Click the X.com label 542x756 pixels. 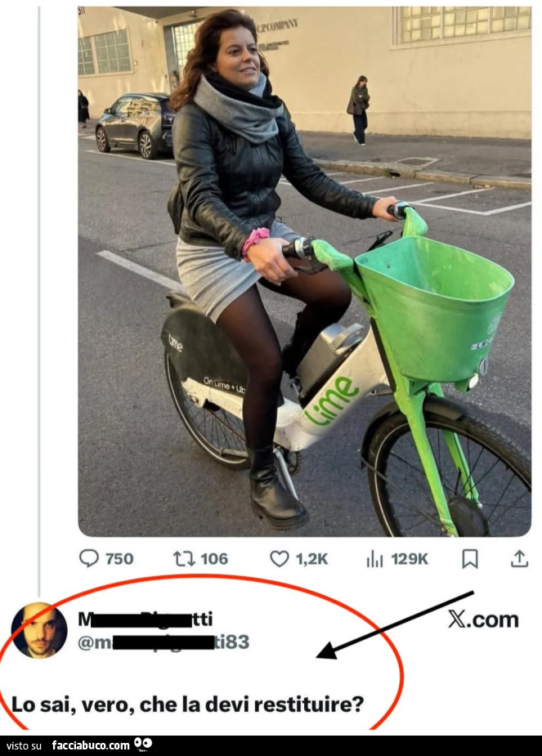483,620
